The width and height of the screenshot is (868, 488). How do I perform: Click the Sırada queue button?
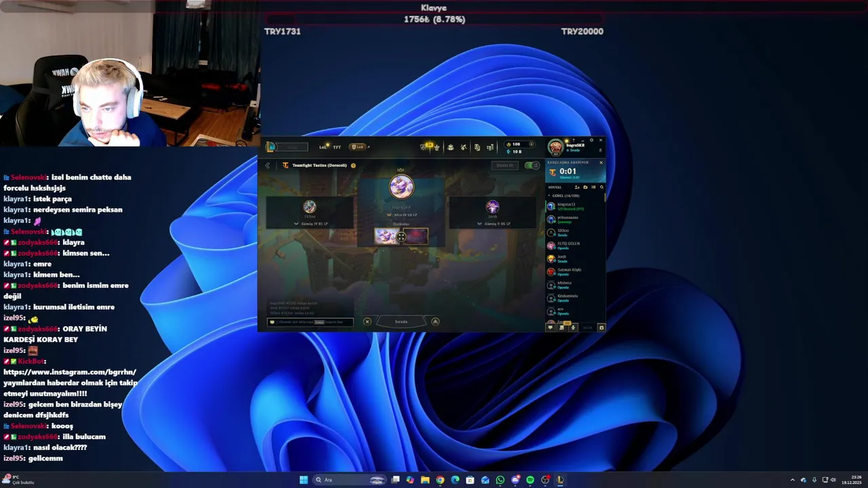(x=401, y=321)
